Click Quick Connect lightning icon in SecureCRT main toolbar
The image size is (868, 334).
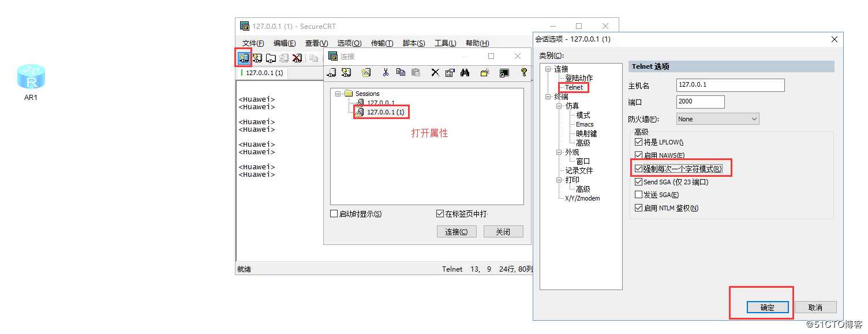click(257, 58)
